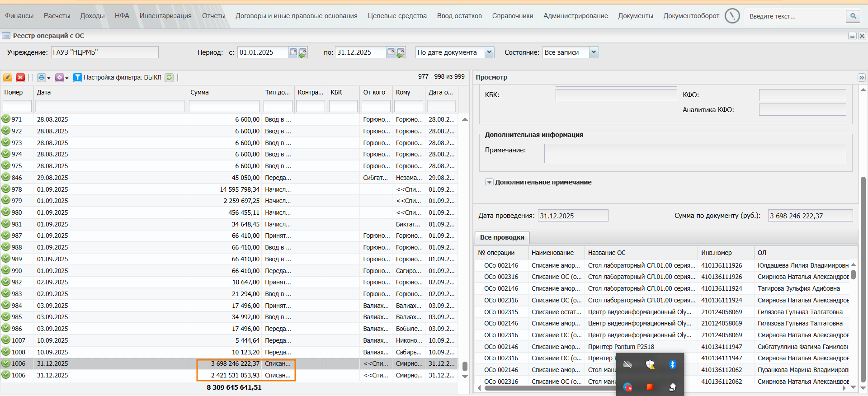Click the green arrow icon next to the start date calendar

point(302,53)
